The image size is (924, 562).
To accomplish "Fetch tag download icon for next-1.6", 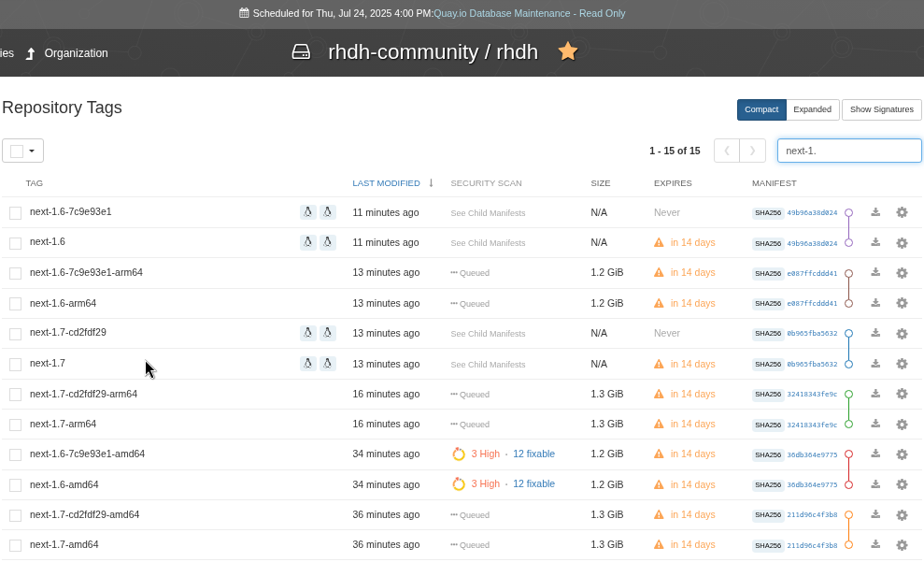I will 875,242.
